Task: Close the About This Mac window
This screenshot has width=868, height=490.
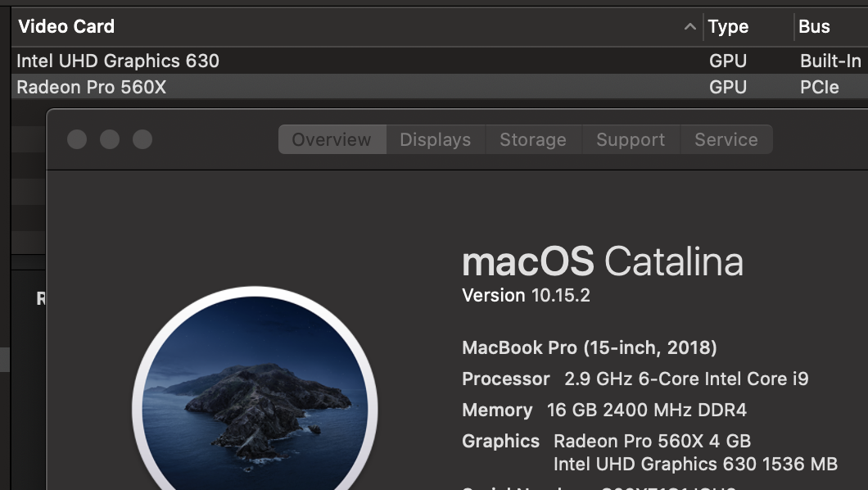Action: tap(77, 139)
